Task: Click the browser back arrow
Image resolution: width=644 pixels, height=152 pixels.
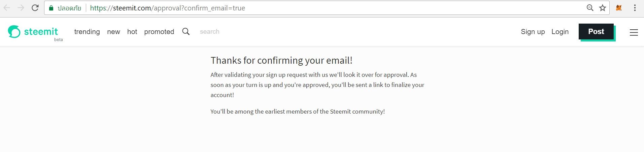Action: 7,8
